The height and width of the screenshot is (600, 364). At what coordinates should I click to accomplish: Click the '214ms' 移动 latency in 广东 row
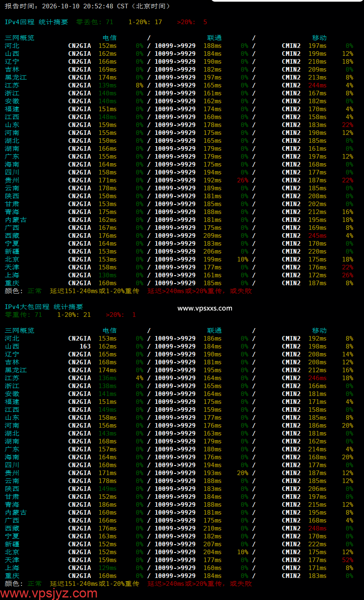pos(317,449)
